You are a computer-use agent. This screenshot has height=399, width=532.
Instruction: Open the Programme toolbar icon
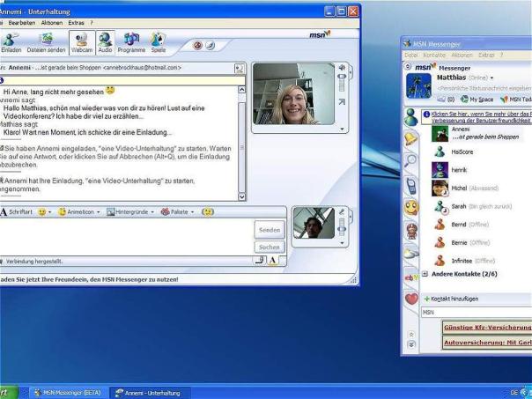click(131, 42)
